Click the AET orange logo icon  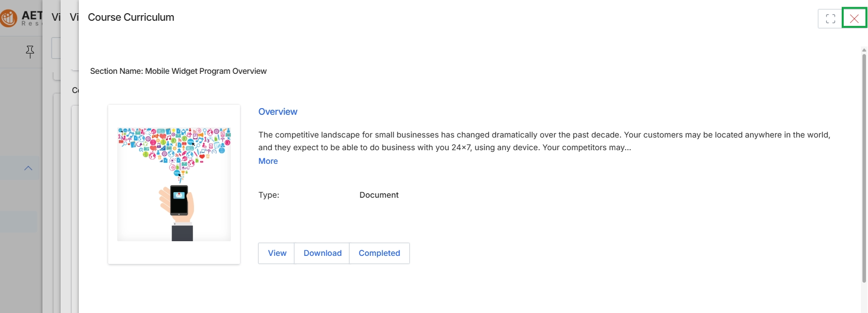[9, 18]
